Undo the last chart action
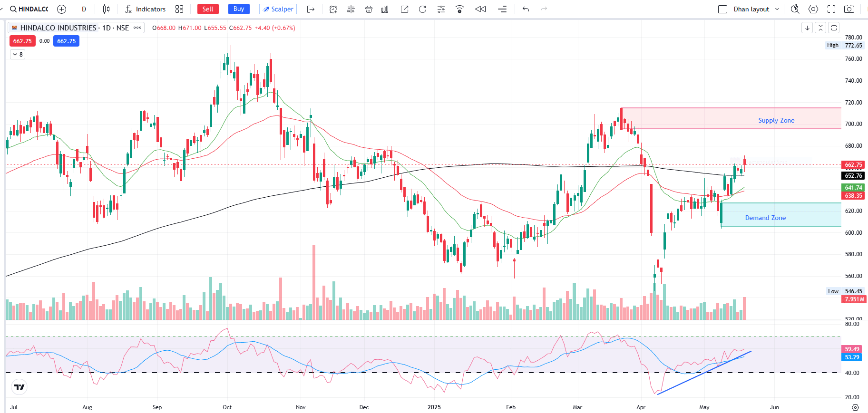 pos(526,9)
